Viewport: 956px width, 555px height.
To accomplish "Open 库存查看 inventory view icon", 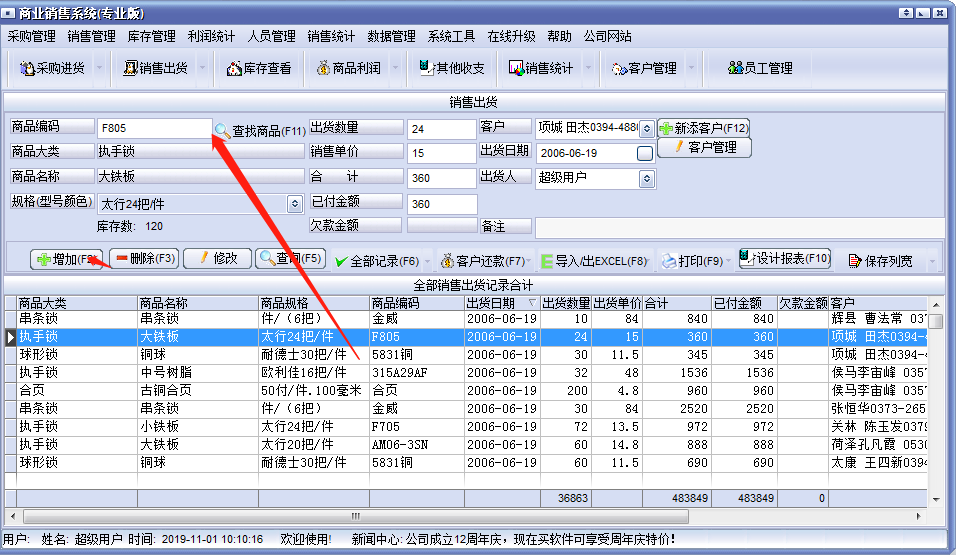I will [x=234, y=68].
